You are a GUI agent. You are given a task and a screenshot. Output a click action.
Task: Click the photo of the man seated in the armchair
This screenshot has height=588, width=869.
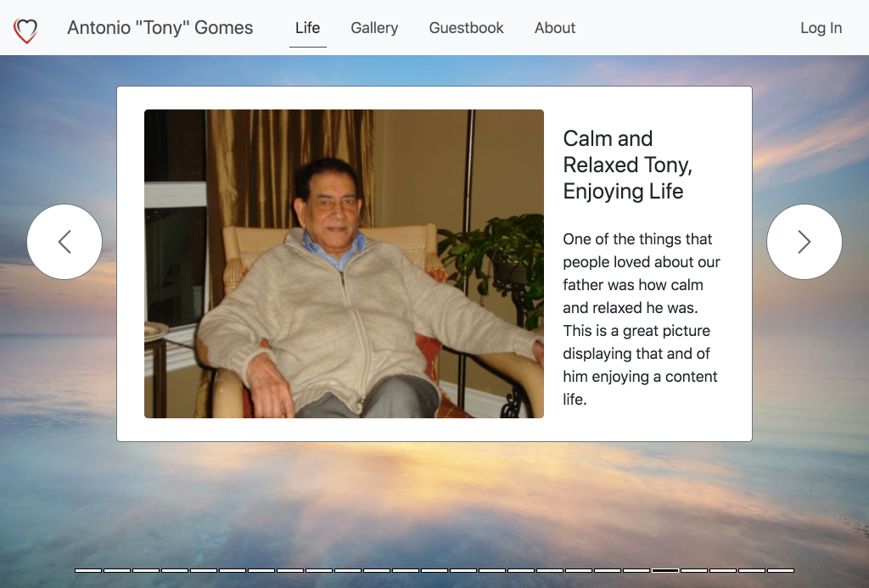click(x=345, y=264)
